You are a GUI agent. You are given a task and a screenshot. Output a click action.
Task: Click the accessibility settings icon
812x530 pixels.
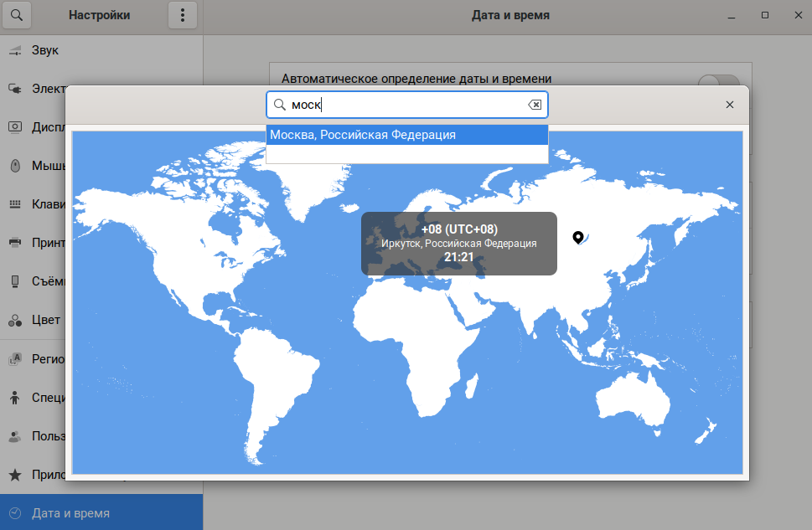(14, 398)
